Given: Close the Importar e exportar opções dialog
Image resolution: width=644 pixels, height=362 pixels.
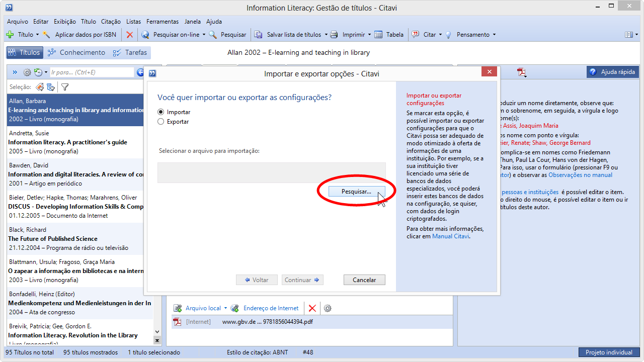Looking at the screenshot, I should (x=489, y=72).
